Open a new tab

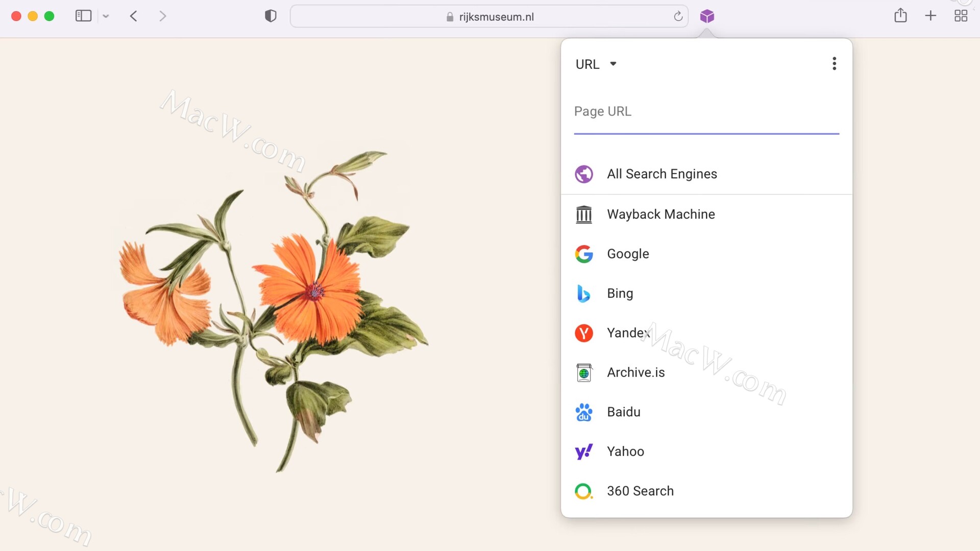pyautogui.click(x=930, y=16)
